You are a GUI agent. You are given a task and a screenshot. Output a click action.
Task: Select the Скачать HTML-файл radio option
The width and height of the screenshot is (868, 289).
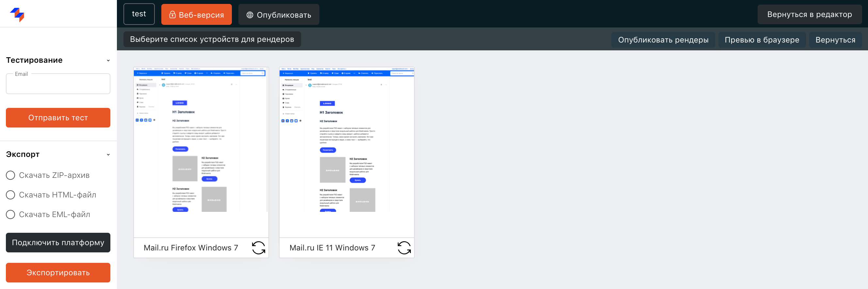[10, 195]
